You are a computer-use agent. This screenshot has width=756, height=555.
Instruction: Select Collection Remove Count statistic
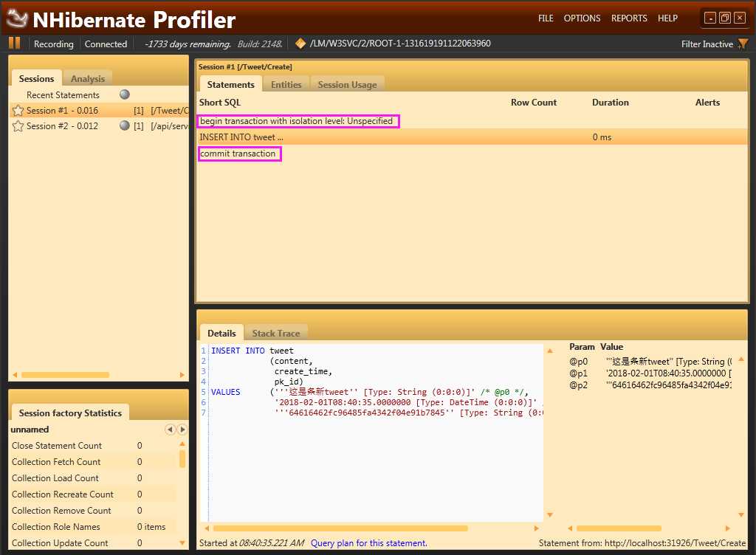tap(93, 510)
